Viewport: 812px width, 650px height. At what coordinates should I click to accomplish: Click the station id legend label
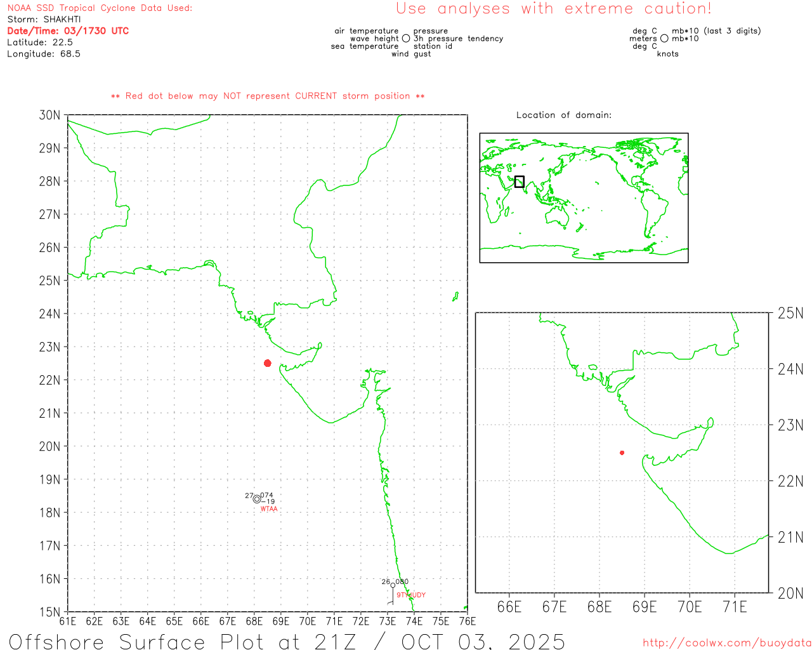(433, 46)
